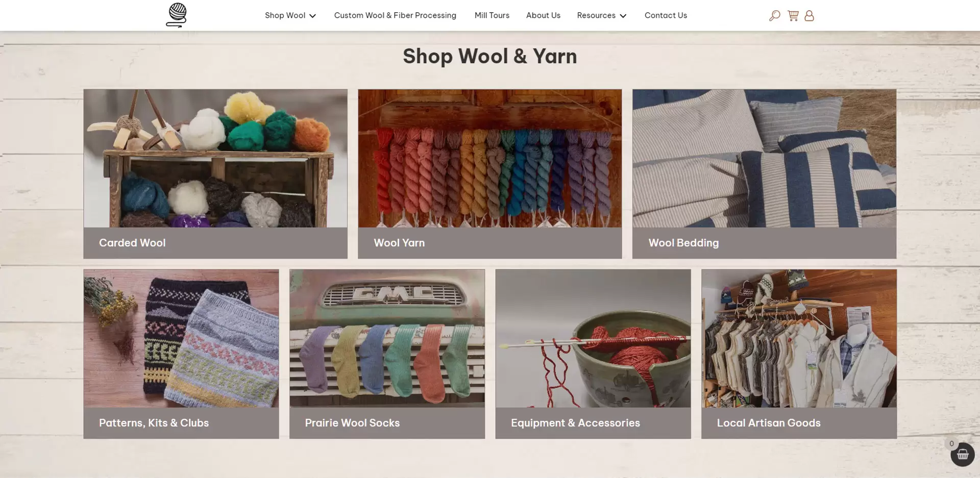
Task: Click the yarn ball logo
Action: coord(177,15)
